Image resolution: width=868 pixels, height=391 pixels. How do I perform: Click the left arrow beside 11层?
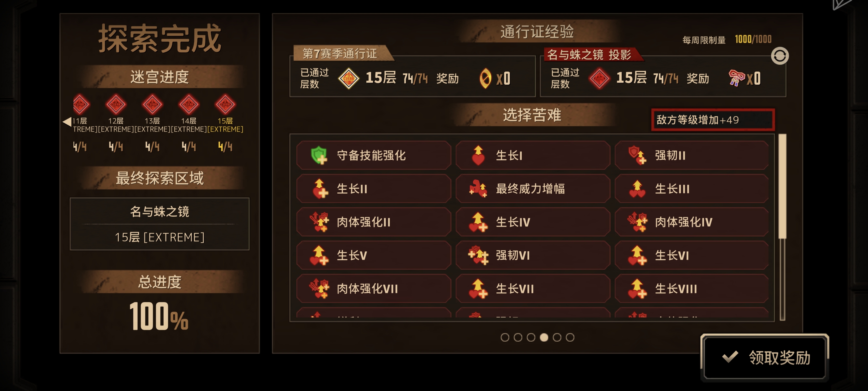point(67,121)
